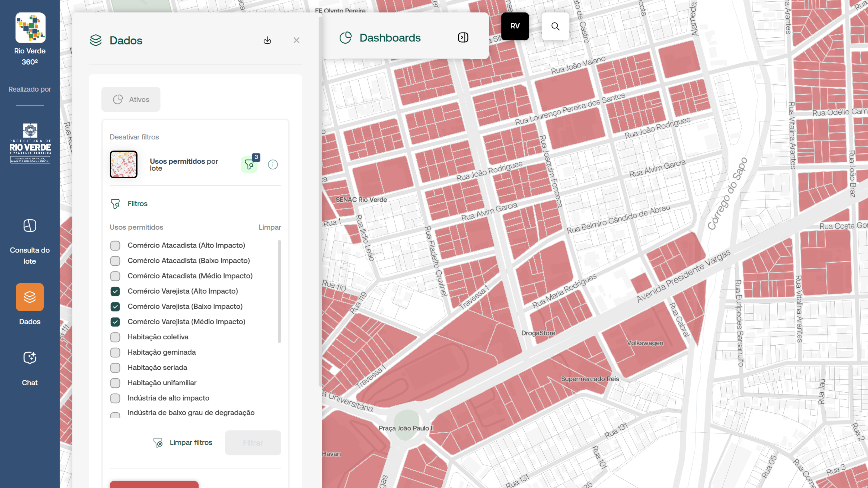Uncheck Comércio Varejista (Baixo Impacto)
The width and height of the screenshot is (868, 488).
115,307
